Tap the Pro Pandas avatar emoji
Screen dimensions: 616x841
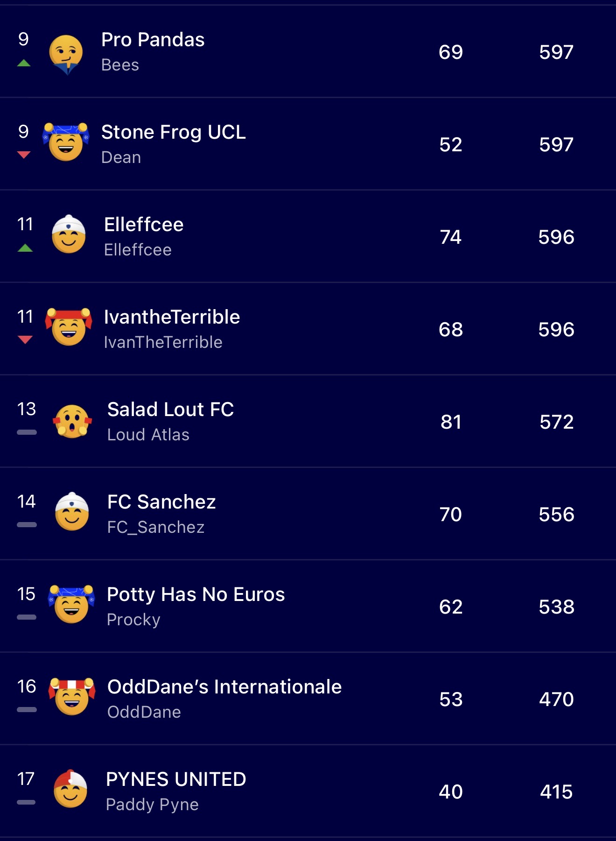[66, 54]
